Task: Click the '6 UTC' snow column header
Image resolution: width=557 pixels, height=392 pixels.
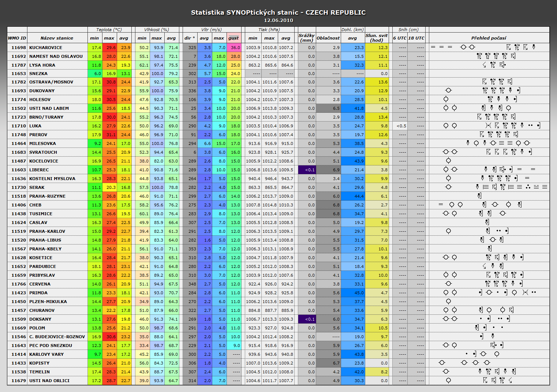Action: pos(400,38)
